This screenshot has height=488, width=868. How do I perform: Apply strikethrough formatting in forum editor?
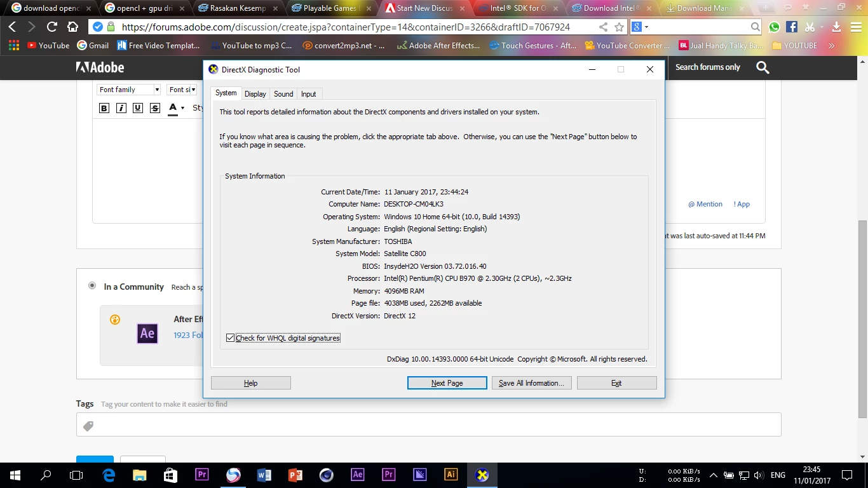(x=154, y=108)
